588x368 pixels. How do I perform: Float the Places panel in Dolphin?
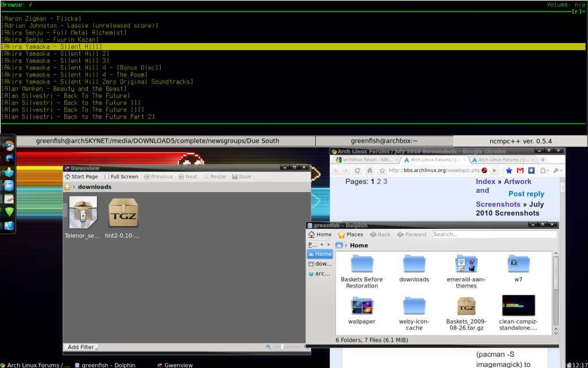point(322,244)
